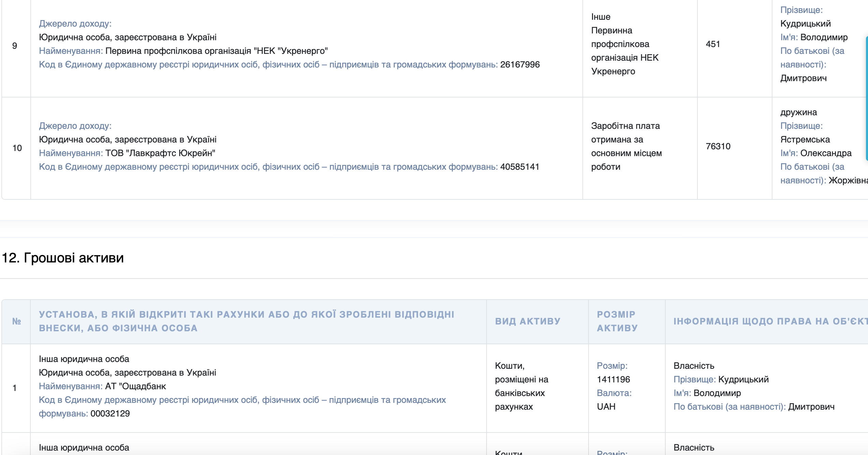Click the АТ "Ощадбанк" institution name

(x=135, y=386)
